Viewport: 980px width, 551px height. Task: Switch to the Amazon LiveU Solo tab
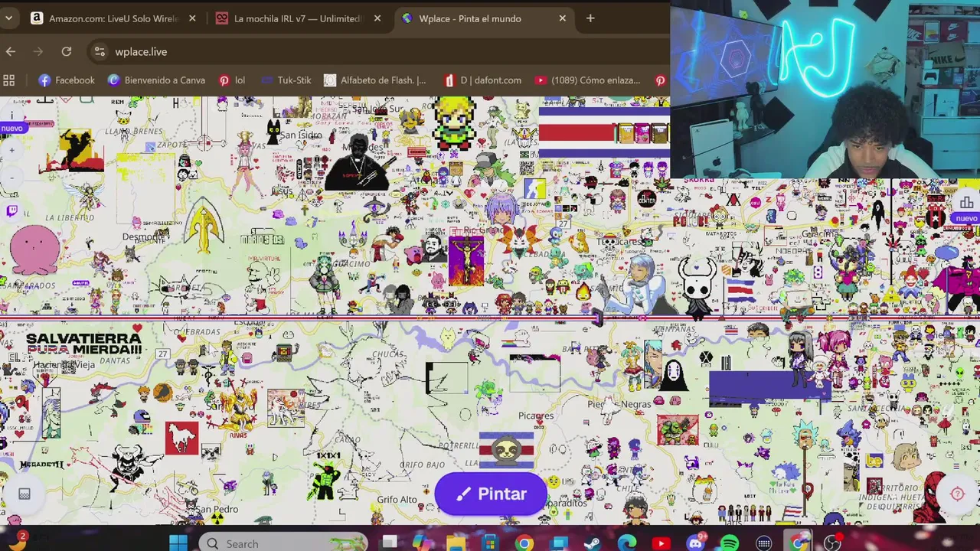tap(113, 18)
